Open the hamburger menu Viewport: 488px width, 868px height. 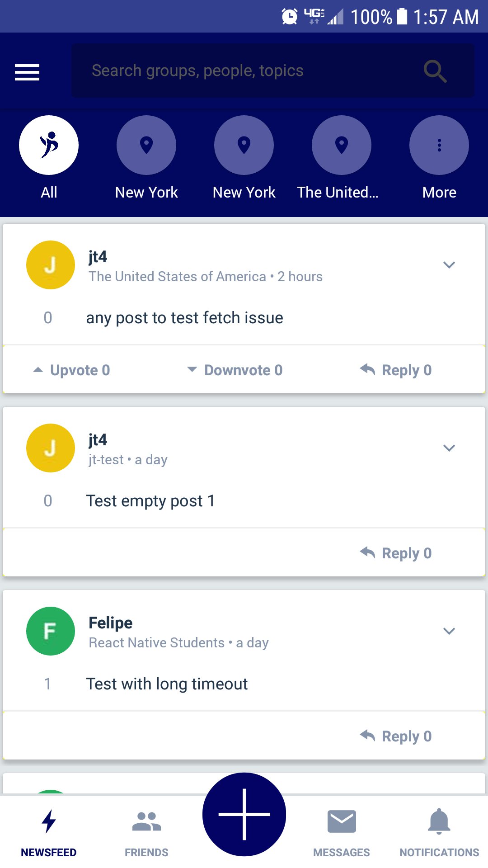click(27, 72)
